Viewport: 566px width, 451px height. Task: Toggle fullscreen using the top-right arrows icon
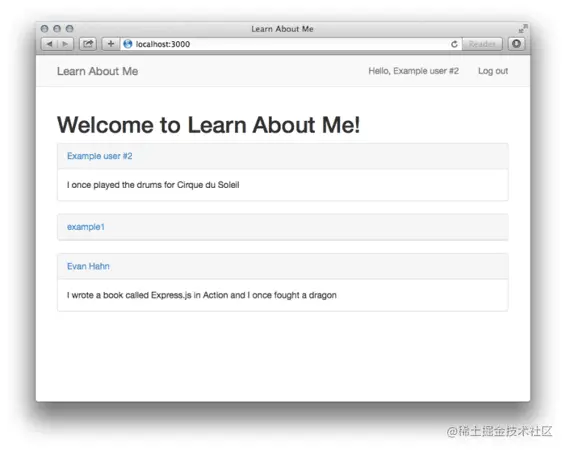[x=523, y=29]
